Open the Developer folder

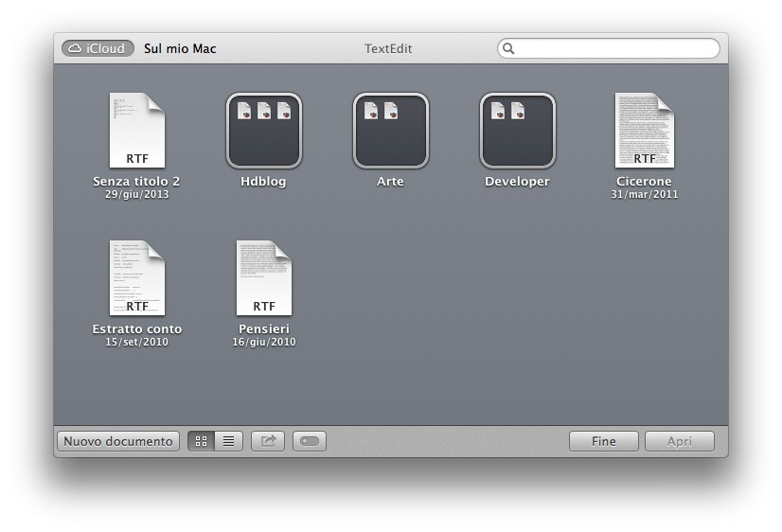click(517, 131)
